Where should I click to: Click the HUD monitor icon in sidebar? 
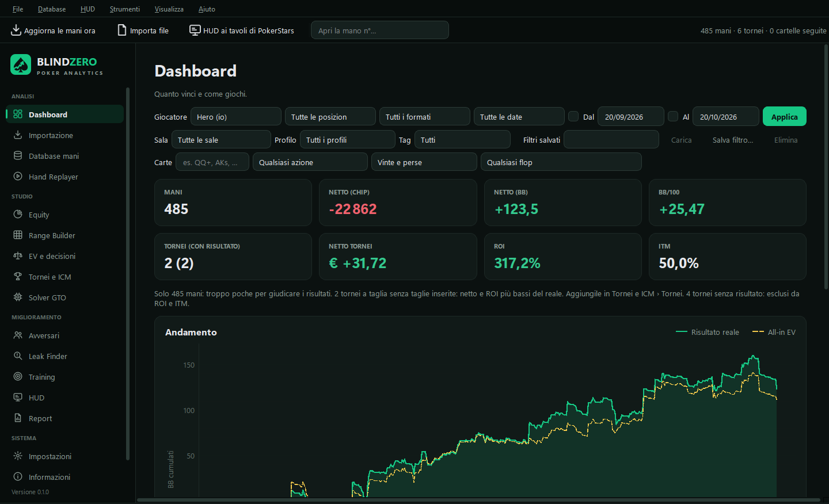point(18,397)
